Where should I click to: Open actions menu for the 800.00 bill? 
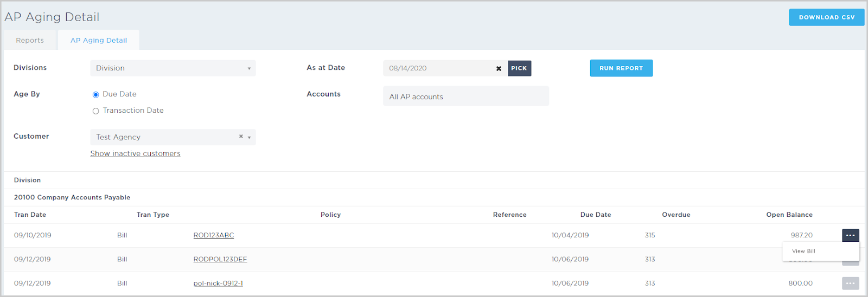coord(850,283)
